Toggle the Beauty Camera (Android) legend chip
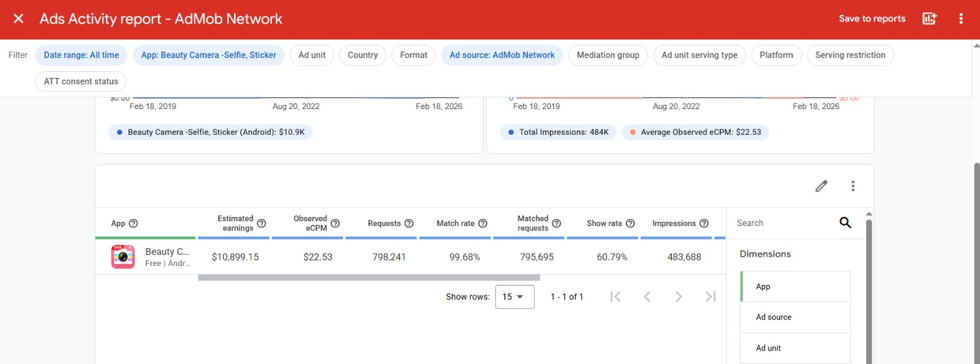The height and width of the screenshot is (364, 980). coord(210,132)
